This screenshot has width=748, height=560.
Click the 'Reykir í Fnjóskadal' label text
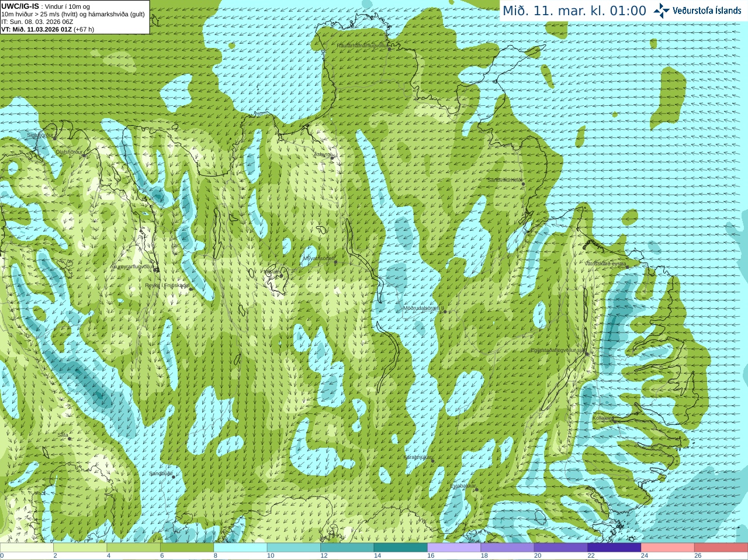click(167, 285)
